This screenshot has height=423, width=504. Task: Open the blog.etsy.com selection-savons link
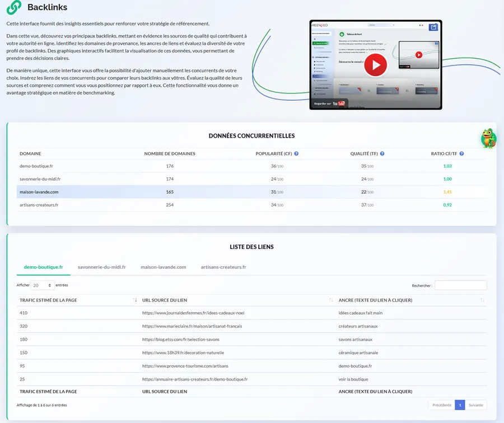181,340
